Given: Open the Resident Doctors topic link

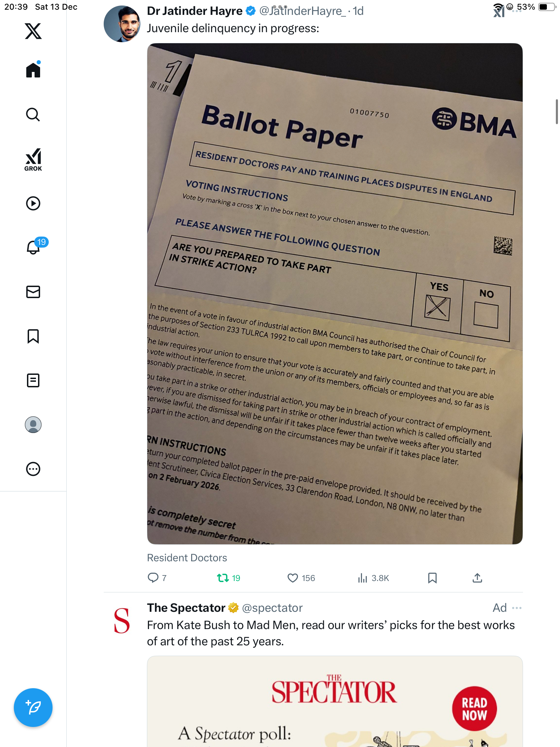Looking at the screenshot, I should (x=187, y=558).
